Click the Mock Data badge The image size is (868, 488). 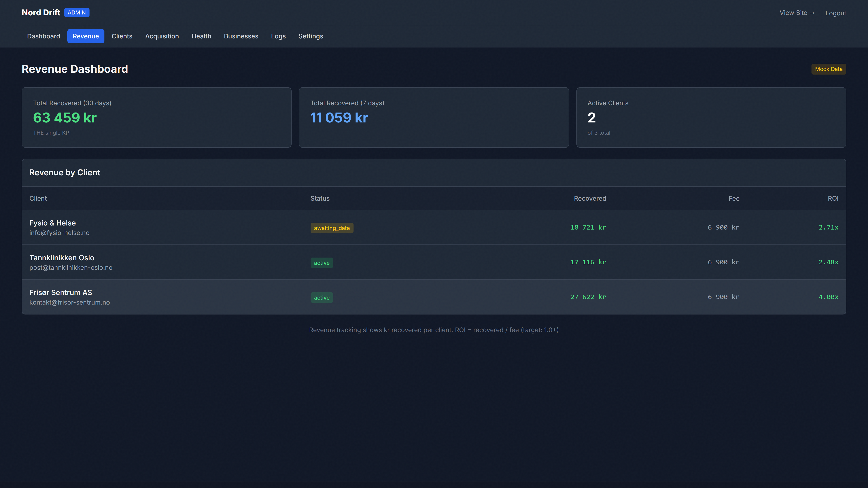829,69
